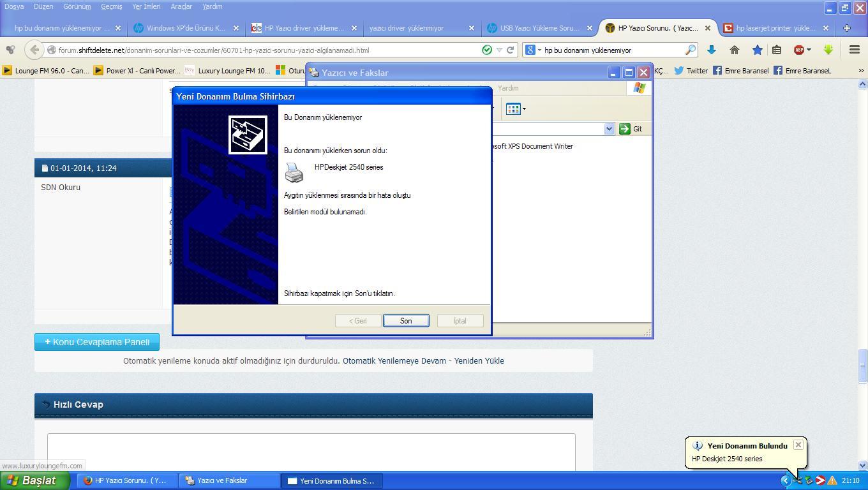Click the scrollbar down arrow
Viewport: 868px width, 490px height.
click(x=862, y=465)
